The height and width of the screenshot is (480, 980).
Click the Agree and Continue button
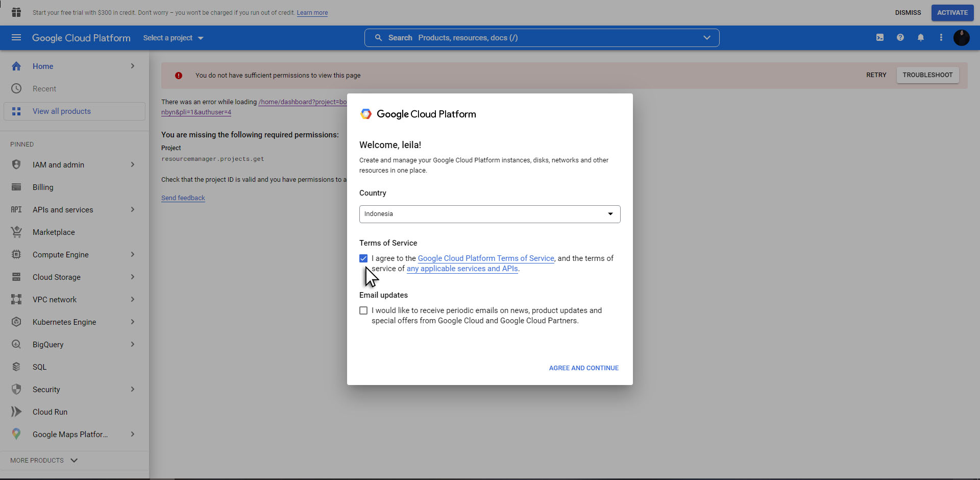click(x=583, y=368)
